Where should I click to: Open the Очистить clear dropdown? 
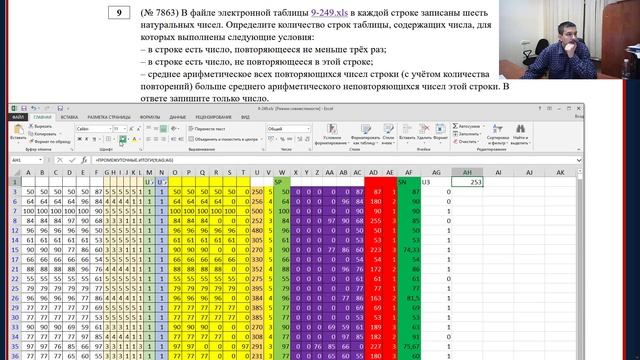click(465, 142)
